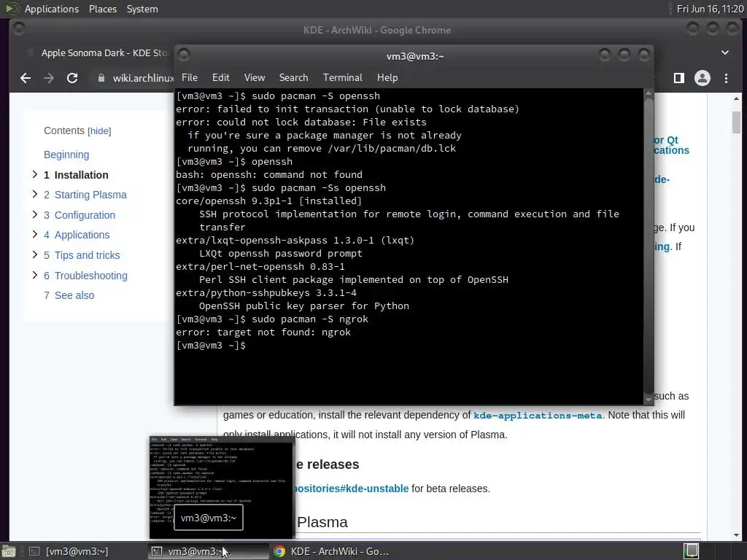This screenshot has width=747, height=560.
Task: Open the 5 Tips and tricks link
Action: 82,255
